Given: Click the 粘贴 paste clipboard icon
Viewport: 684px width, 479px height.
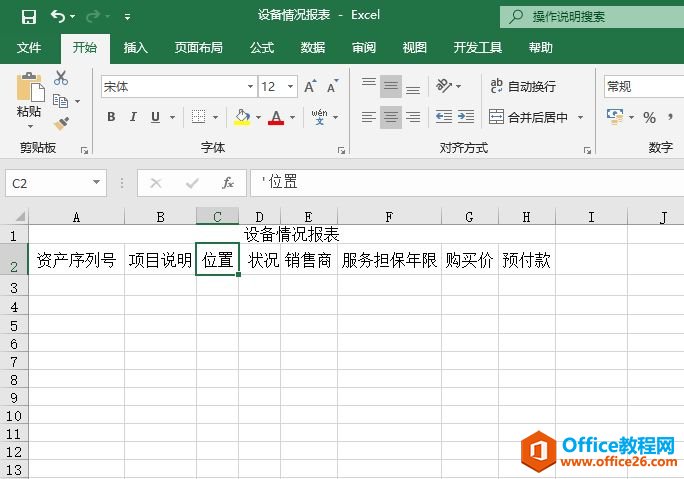Looking at the screenshot, I should pyautogui.click(x=30, y=87).
